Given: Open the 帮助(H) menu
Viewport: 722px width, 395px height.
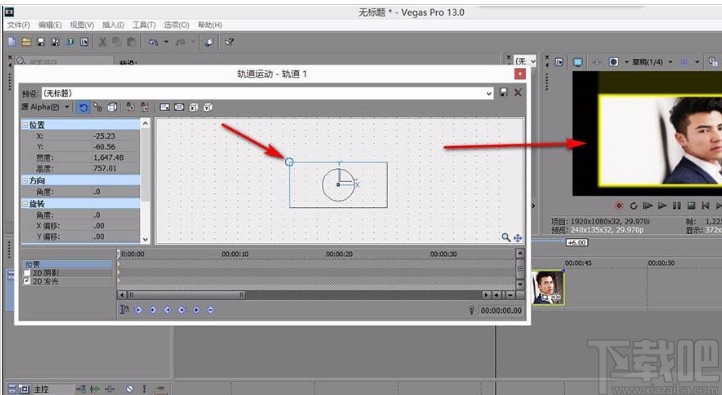Looking at the screenshot, I should click(210, 25).
